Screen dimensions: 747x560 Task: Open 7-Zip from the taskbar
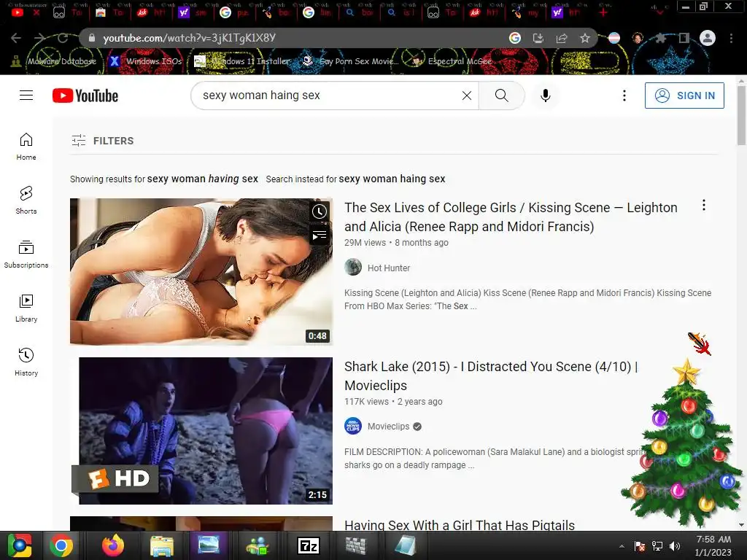click(x=309, y=546)
